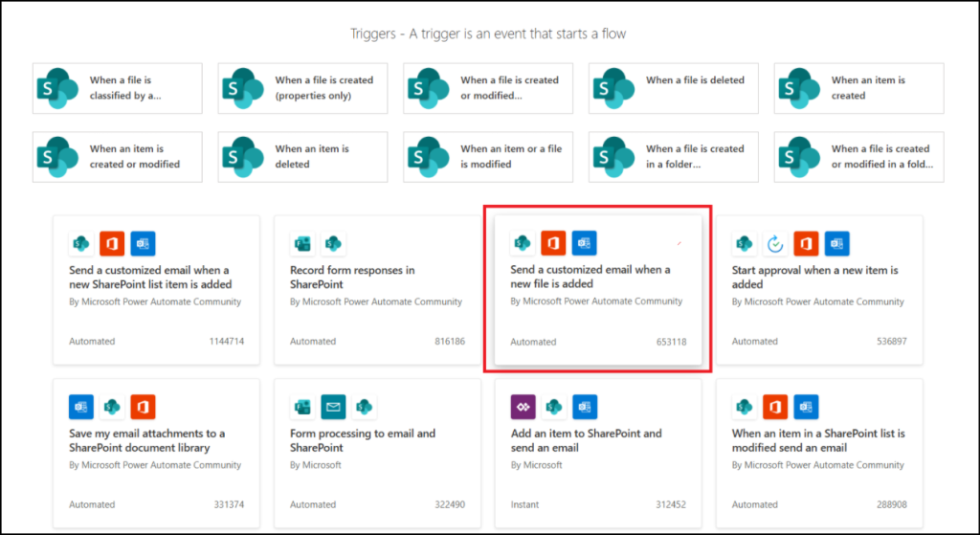Open the 'Add an item to SharePoint and send an email' template

click(x=598, y=453)
